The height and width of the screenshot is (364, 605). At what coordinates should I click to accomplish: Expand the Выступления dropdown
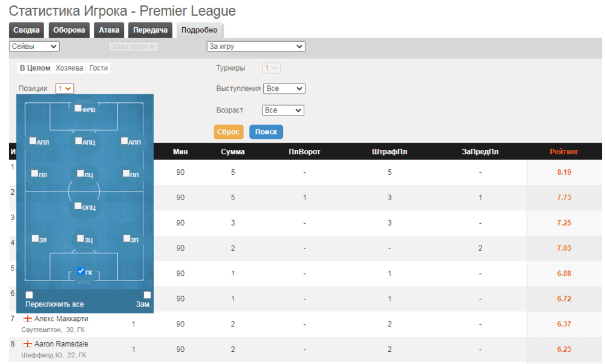[284, 89]
